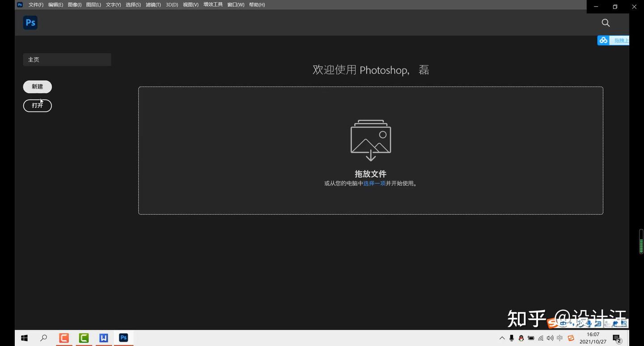Open the 帮助(H) menu
The width and height of the screenshot is (644, 346).
(x=257, y=4)
